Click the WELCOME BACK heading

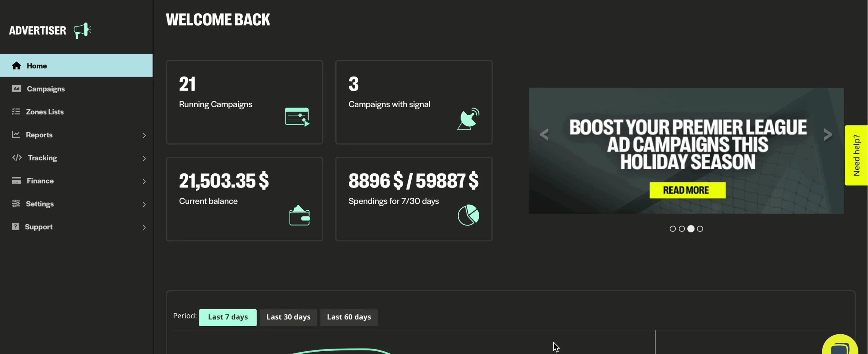pyautogui.click(x=218, y=20)
